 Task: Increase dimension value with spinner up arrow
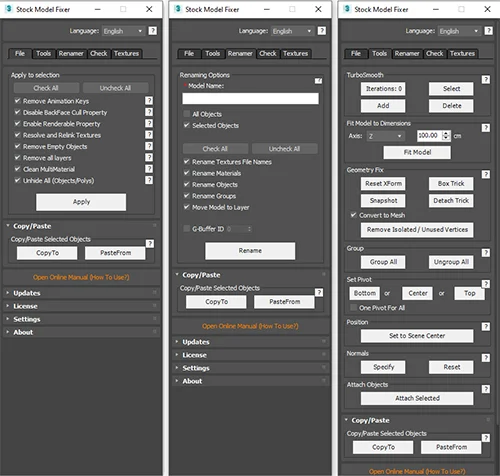coord(446,133)
